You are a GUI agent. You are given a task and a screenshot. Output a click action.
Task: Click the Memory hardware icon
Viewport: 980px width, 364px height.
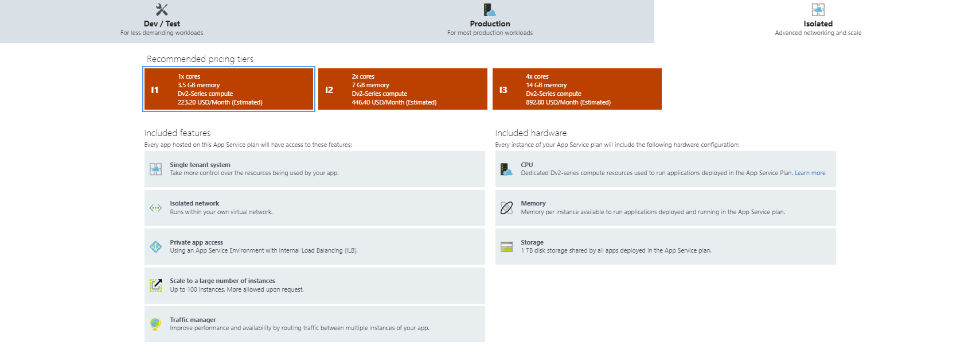click(x=506, y=208)
